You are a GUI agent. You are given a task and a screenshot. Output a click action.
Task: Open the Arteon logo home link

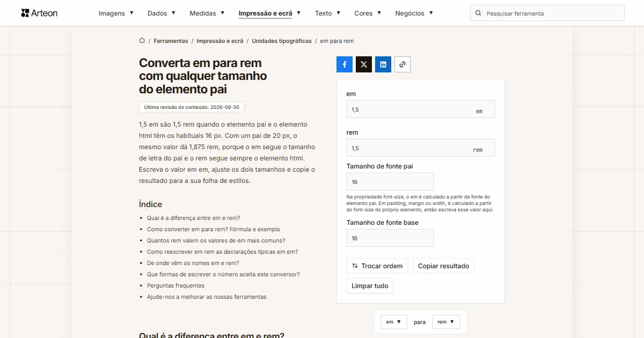[x=39, y=13]
